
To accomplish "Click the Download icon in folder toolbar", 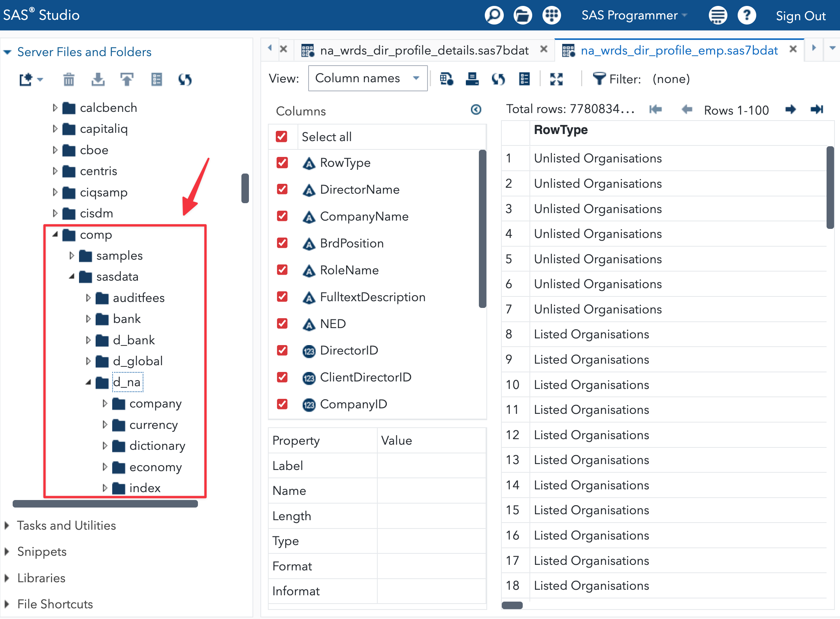I will point(98,80).
